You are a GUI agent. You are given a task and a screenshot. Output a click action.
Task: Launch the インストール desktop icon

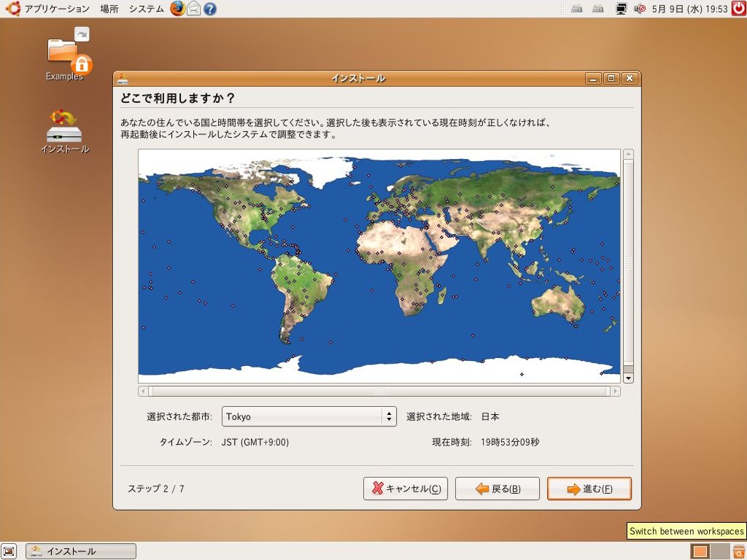pyautogui.click(x=65, y=132)
